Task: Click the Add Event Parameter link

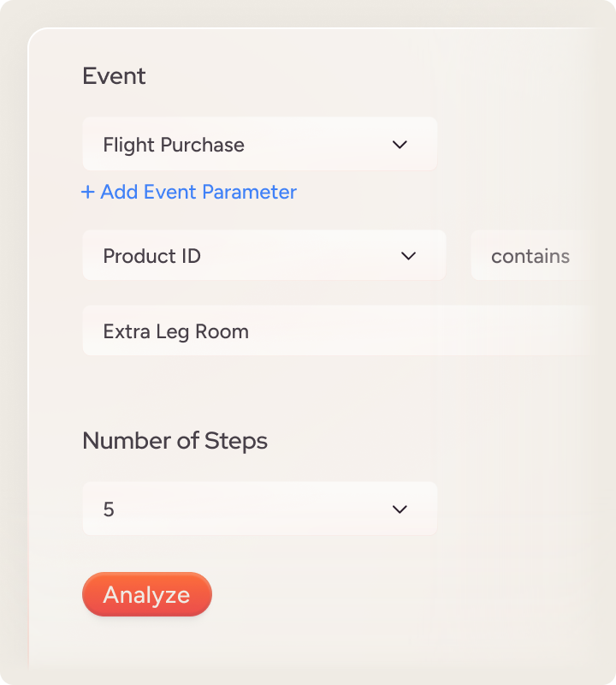Action: (x=189, y=192)
